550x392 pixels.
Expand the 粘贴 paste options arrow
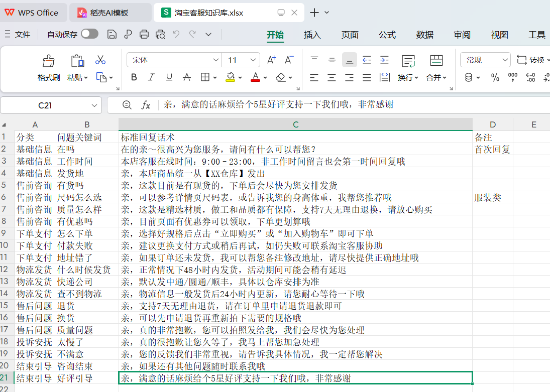pyautogui.click(x=86, y=78)
